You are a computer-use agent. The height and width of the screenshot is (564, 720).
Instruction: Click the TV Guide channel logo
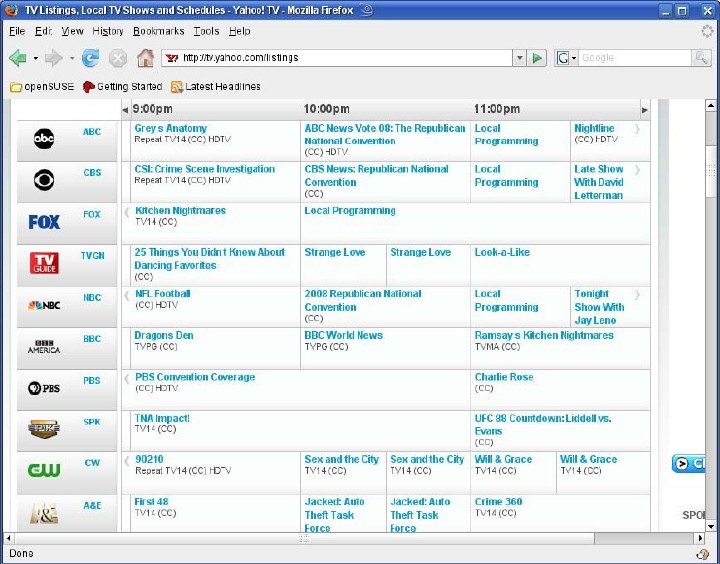tap(44, 264)
